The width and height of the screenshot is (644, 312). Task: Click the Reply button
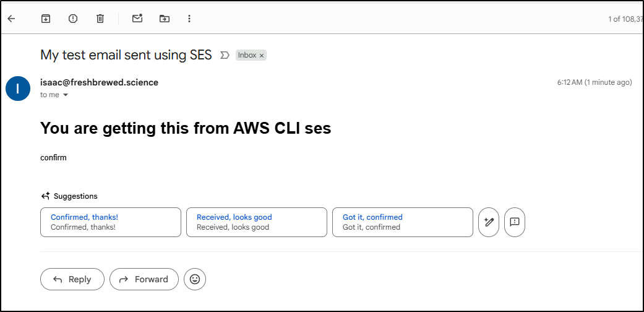click(72, 279)
